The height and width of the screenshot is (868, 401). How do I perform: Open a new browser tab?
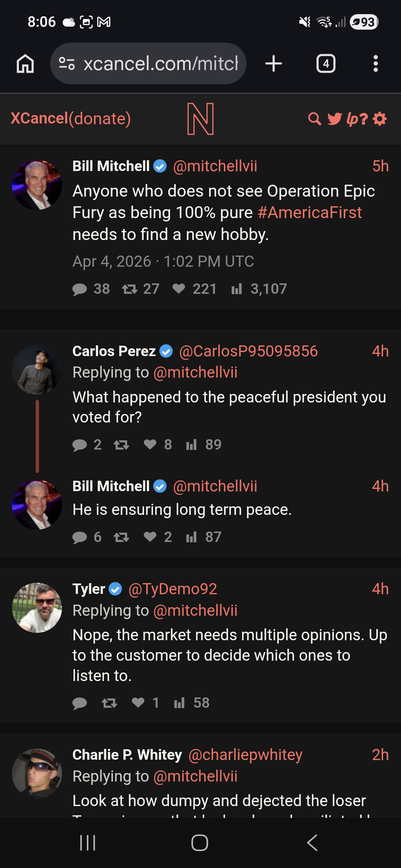(274, 63)
